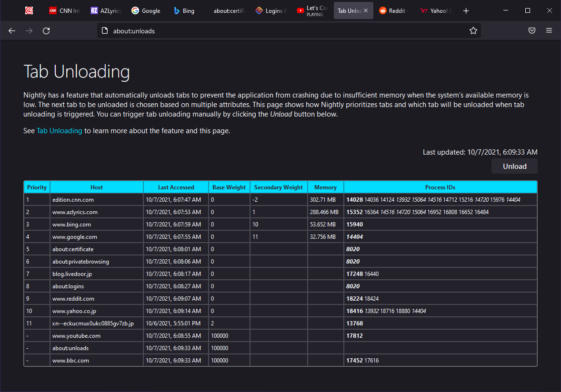The height and width of the screenshot is (392, 561).
Task: Switch to the Yahoo Japan tab
Action: pyautogui.click(x=435, y=10)
